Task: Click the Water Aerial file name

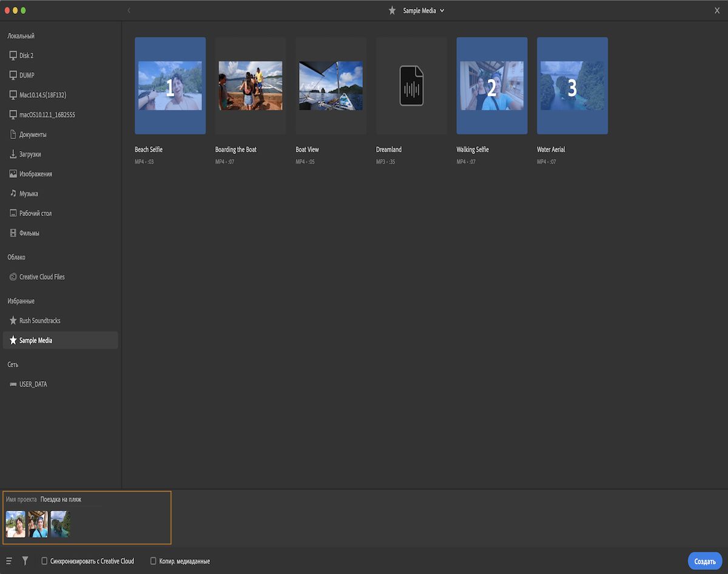Action: tap(551, 149)
